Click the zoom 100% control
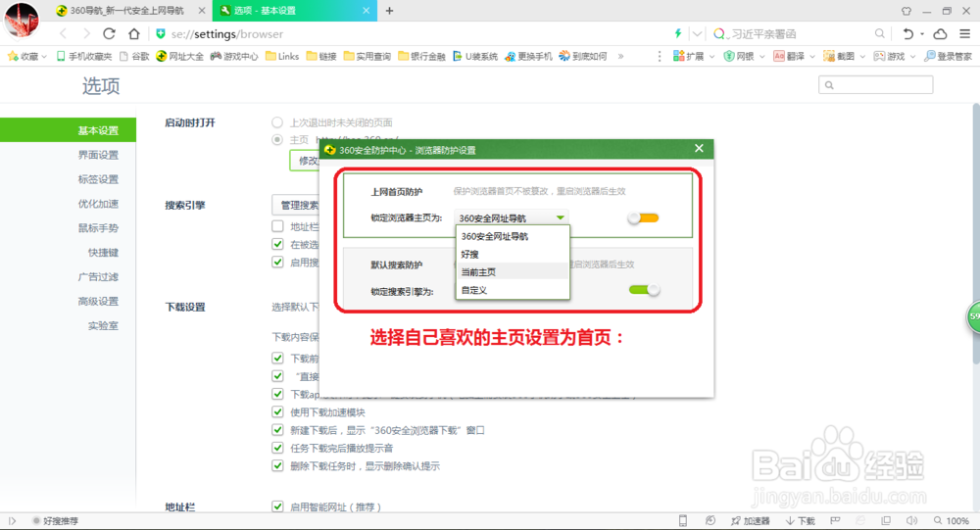The width and height of the screenshot is (980, 530). [x=952, y=520]
